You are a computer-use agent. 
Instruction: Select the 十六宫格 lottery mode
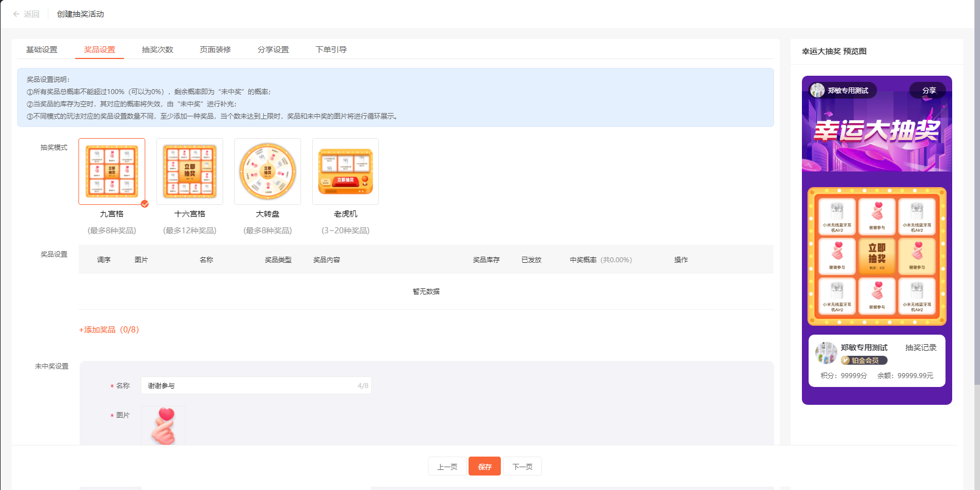tap(190, 171)
